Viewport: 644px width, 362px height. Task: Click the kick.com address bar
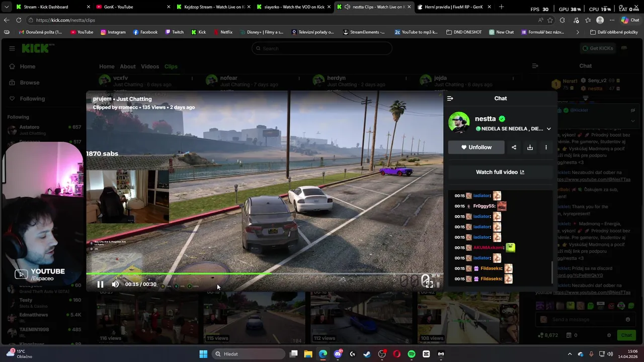(x=282, y=20)
